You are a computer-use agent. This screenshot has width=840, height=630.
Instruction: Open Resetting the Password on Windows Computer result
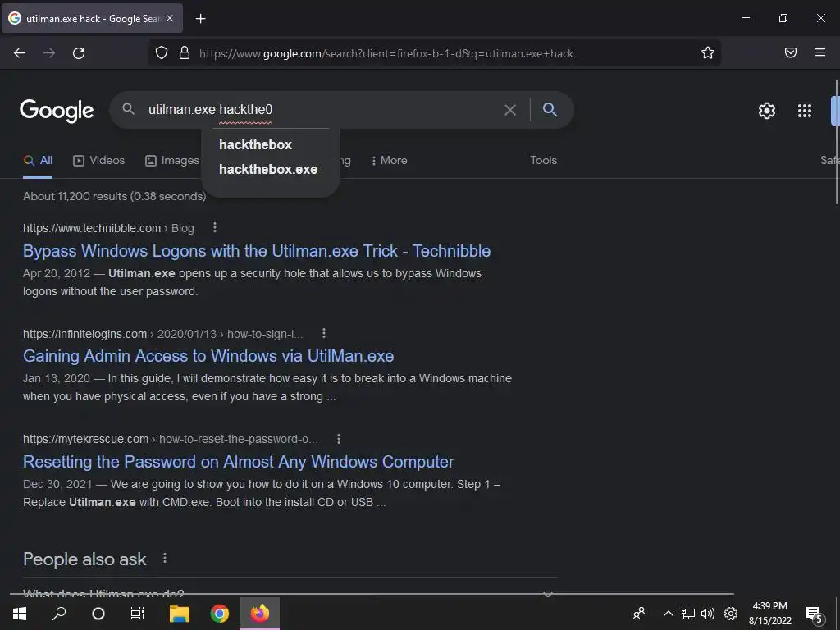coord(239,461)
